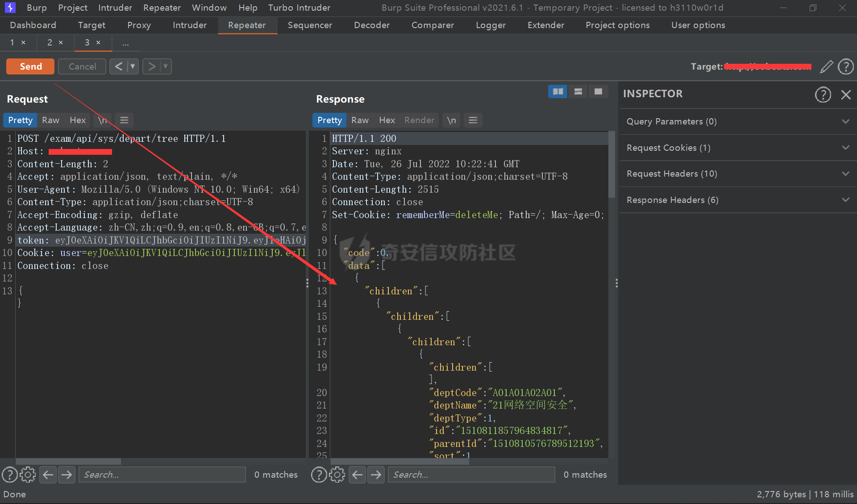The width and height of the screenshot is (857, 504).
Task: Jump to previous request search match
Action: point(48,475)
